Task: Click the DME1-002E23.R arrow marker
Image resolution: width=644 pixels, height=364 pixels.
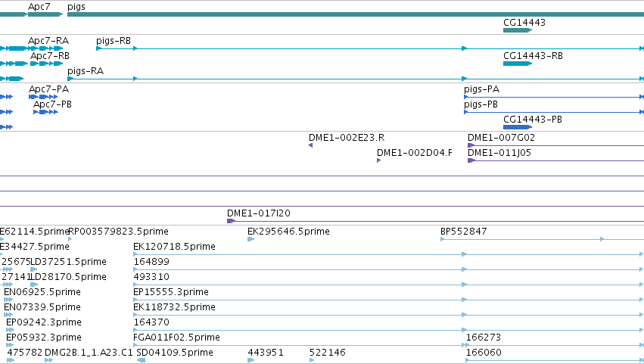Action: 311,145
